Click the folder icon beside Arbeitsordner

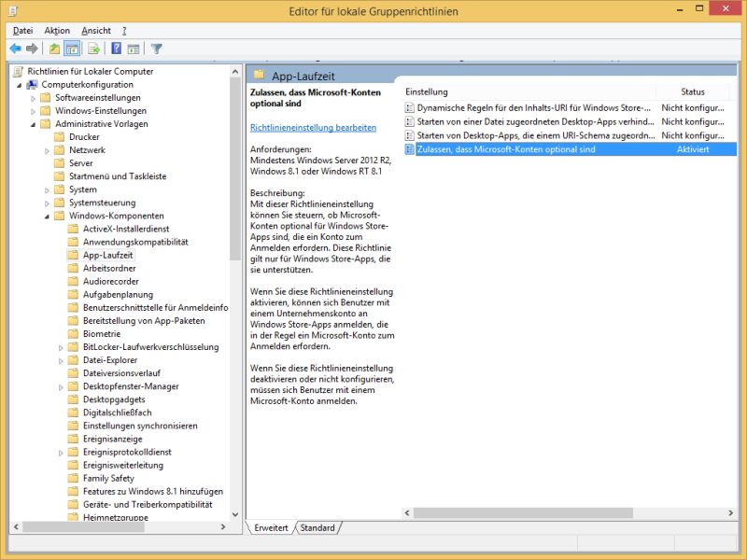(73, 268)
